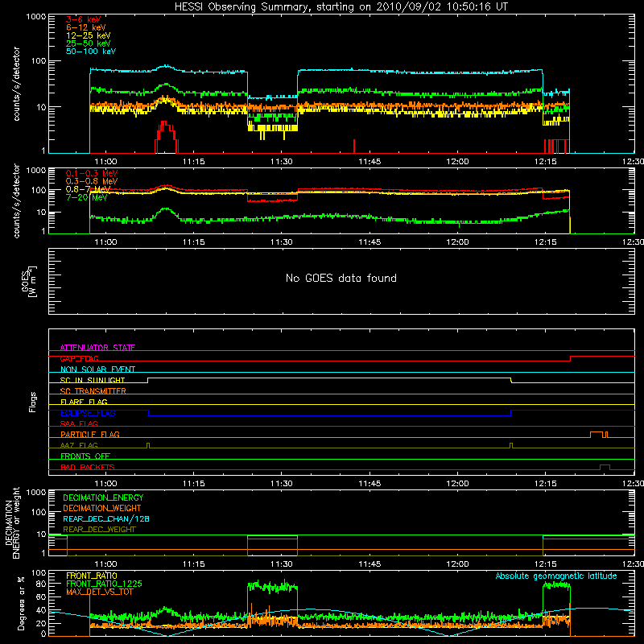The width and height of the screenshot is (644, 644).
Task: Click the Degrees or % axis title
Action: click(21, 603)
